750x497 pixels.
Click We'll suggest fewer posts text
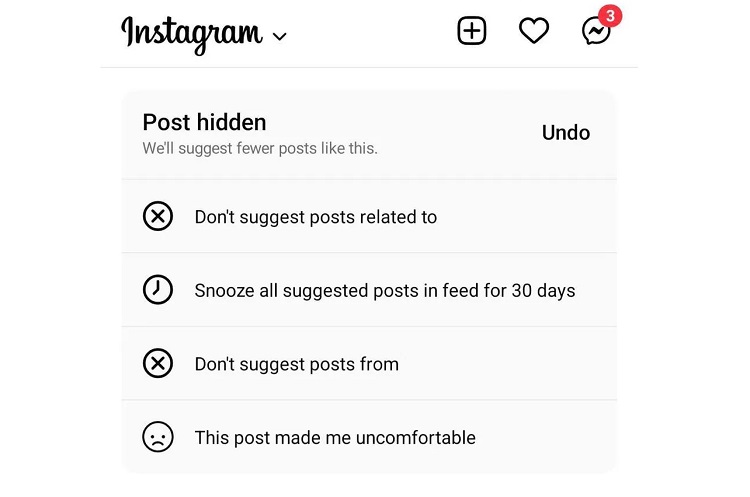click(260, 149)
